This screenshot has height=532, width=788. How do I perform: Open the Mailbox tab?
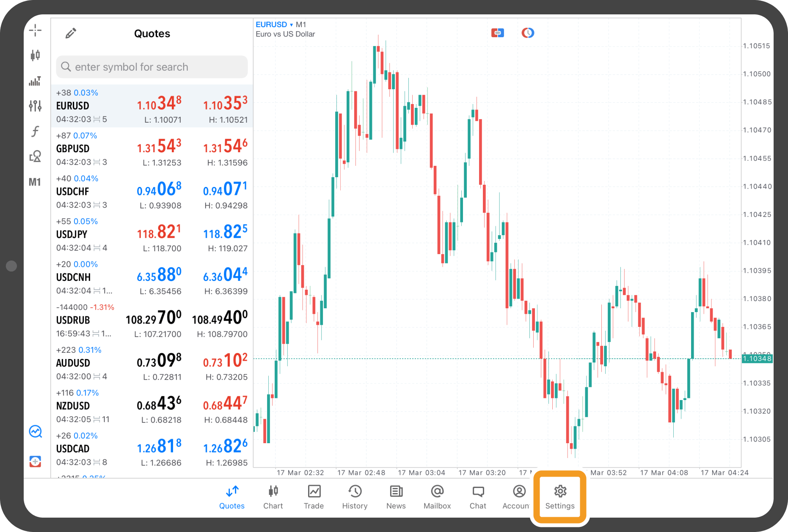click(437, 497)
